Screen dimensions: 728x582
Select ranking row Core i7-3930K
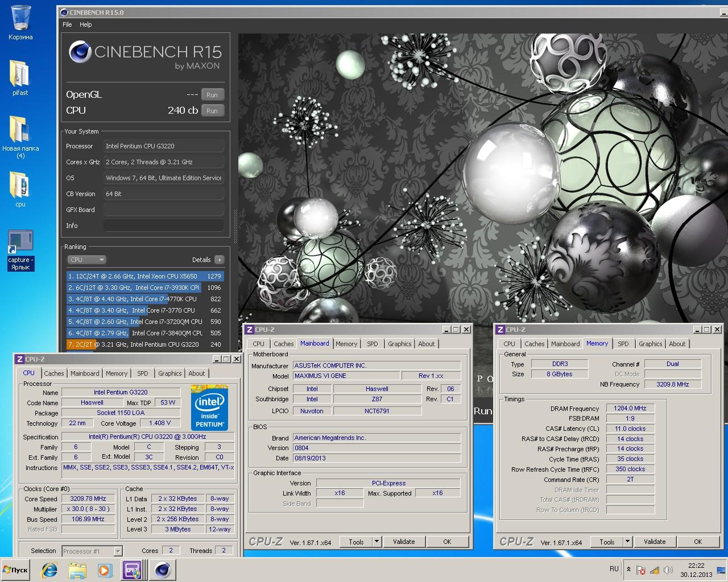coord(145,288)
